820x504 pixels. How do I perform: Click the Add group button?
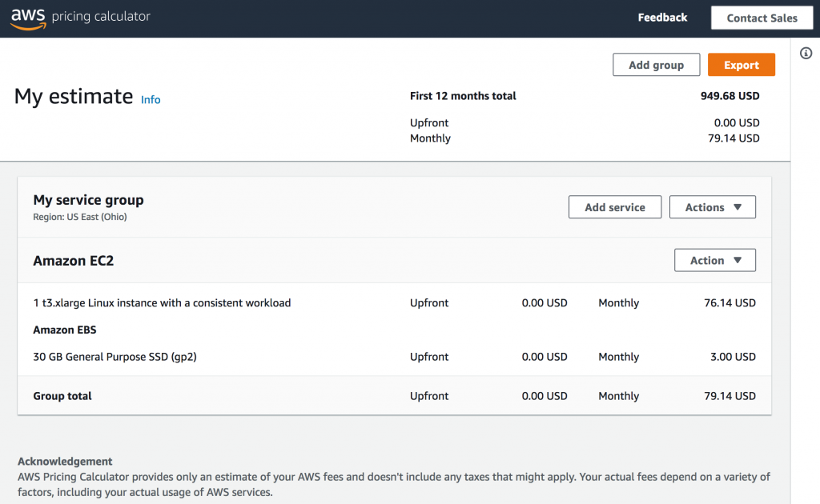[x=656, y=65]
